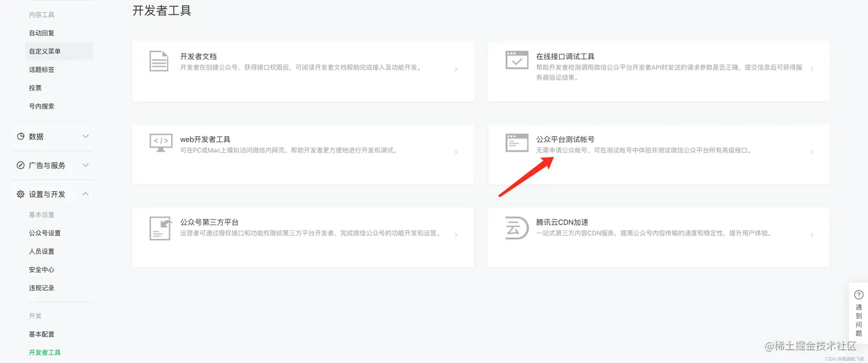
Task: Expand the 广告与服务 section chevron
Action: pos(86,165)
